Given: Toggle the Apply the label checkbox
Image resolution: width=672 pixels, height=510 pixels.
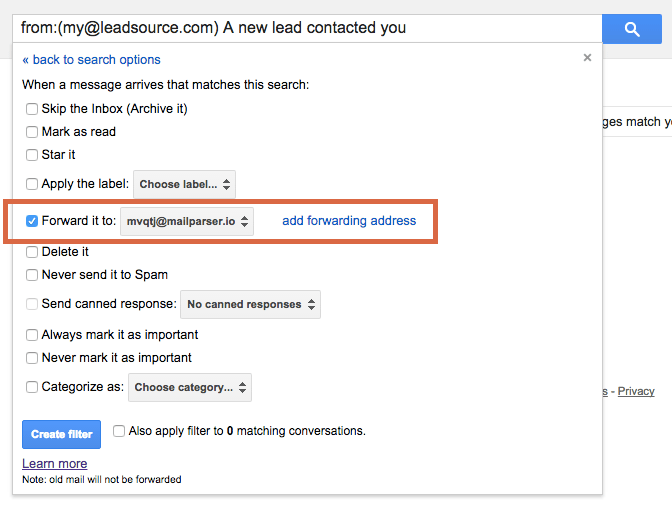Looking at the screenshot, I should pyautogui.click(x=32, y=184).
